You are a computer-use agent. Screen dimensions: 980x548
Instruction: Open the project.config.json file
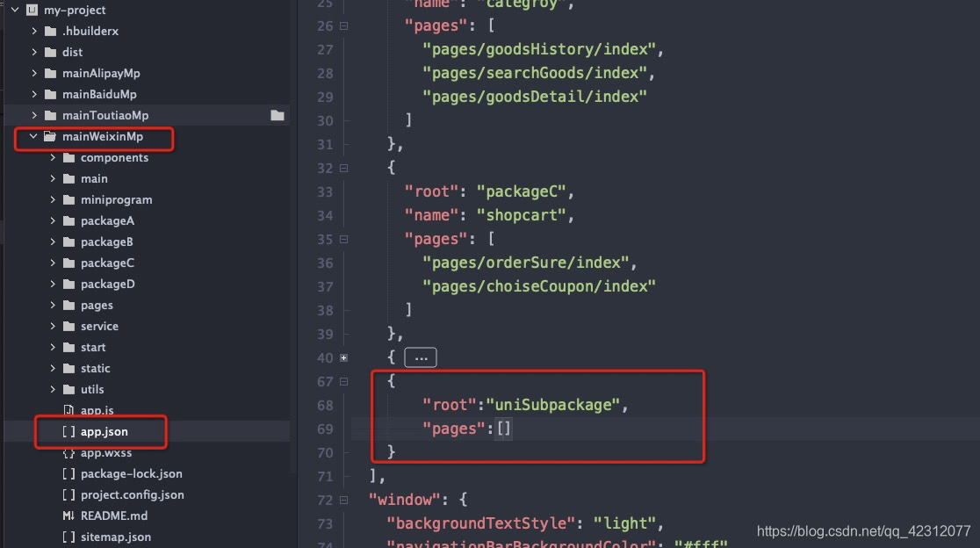click(x=132, y=495)
